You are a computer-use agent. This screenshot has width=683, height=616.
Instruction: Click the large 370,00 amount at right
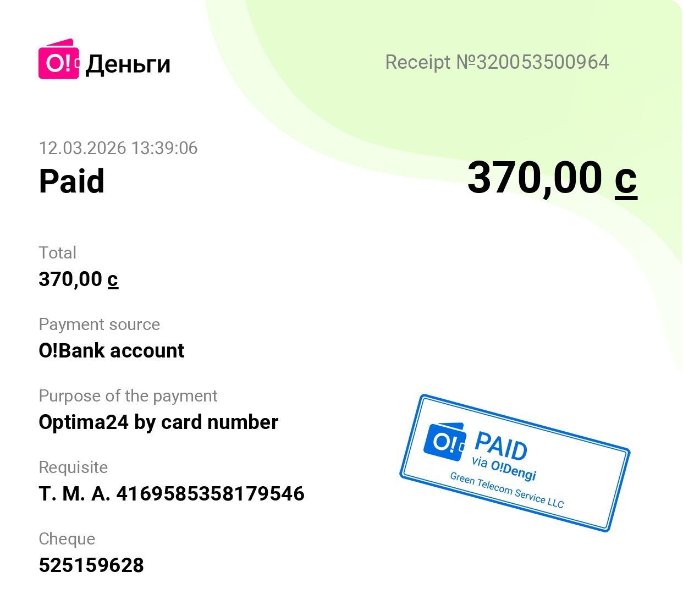(x=552, y=178)
